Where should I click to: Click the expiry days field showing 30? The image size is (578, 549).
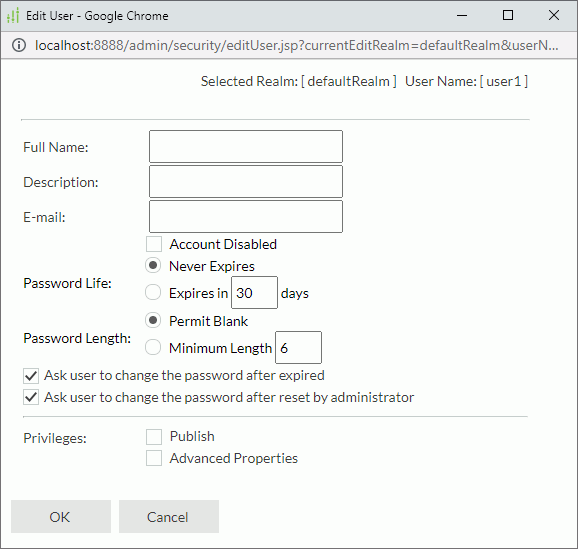click(x=254, y=292)
